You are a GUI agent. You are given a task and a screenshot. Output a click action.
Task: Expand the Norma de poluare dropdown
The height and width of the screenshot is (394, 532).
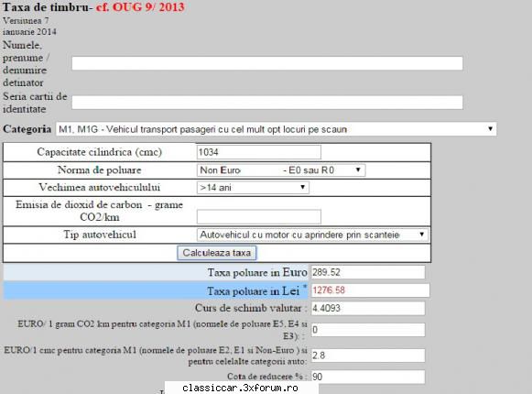pyautogui.click(x=281, y=170)
